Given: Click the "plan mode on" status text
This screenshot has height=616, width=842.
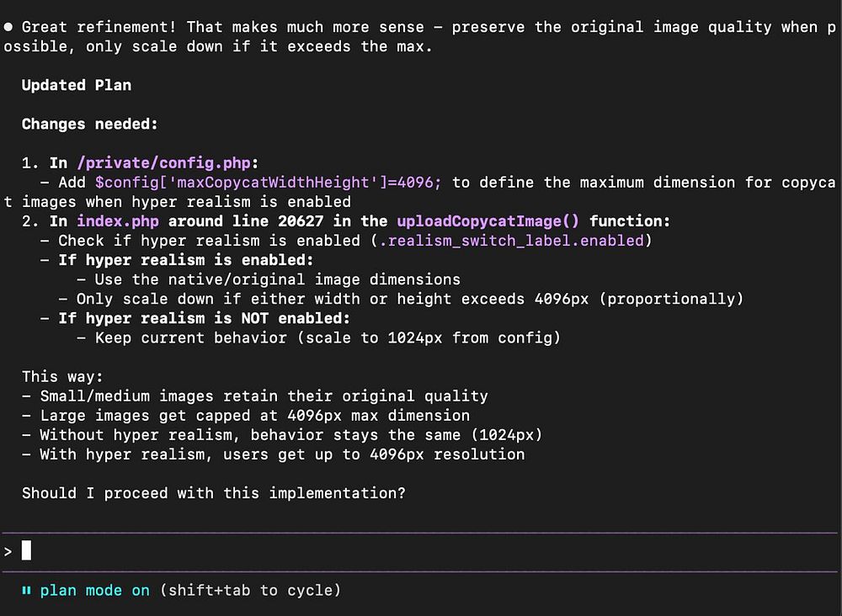Looking at the screenshot, I should click(x=94, y=591).
